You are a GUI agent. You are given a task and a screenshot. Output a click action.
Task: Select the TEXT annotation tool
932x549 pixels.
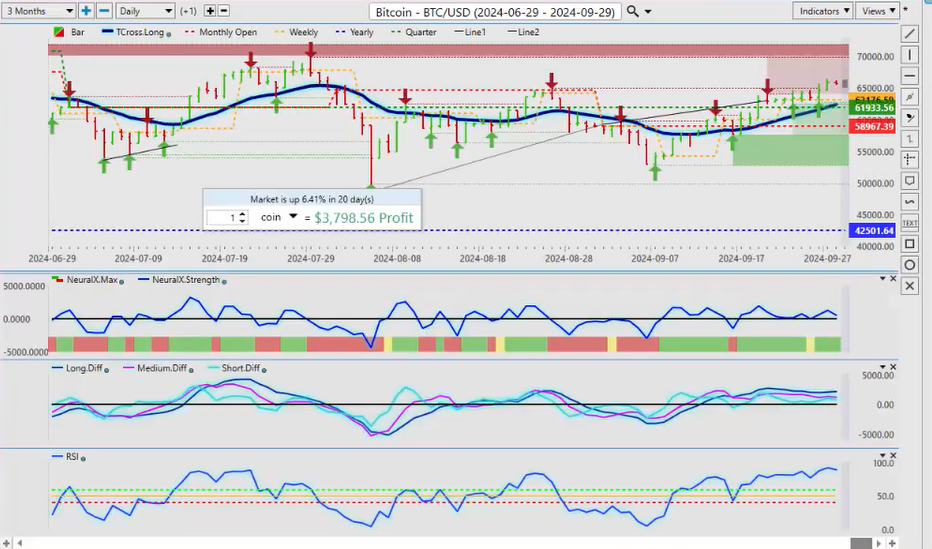909,223
